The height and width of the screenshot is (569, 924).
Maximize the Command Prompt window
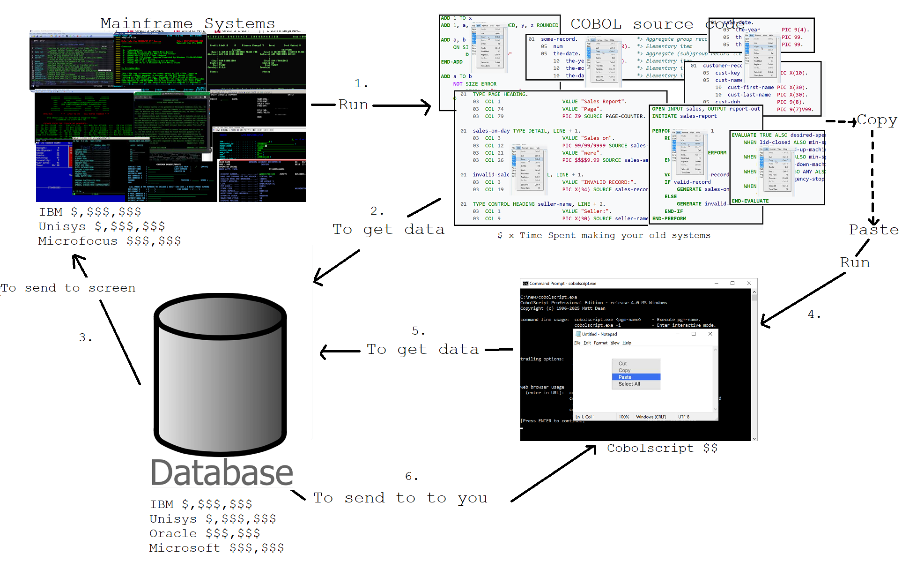(732, 284)
